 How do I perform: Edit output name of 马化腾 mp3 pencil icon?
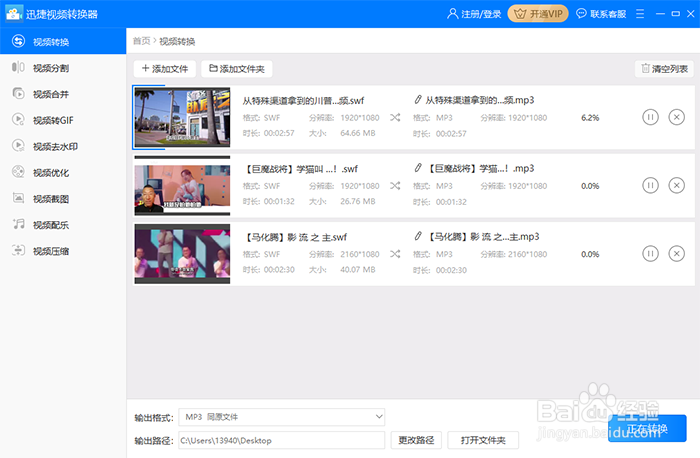point(418,236)
